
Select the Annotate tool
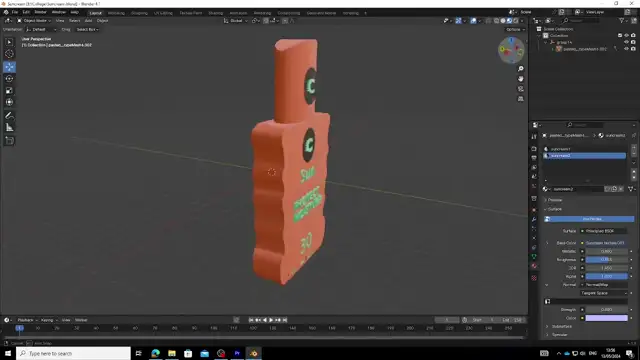click(x=9, y=116)
